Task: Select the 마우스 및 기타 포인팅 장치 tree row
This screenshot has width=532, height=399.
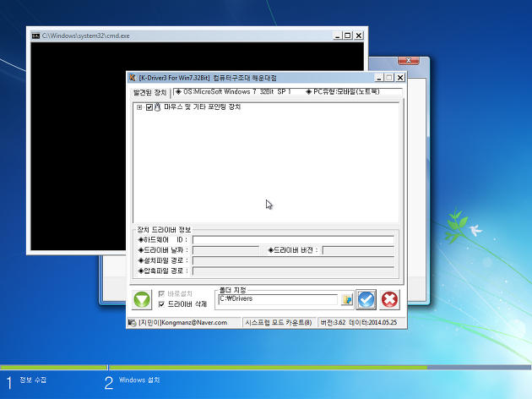Action: coord(203,107)
